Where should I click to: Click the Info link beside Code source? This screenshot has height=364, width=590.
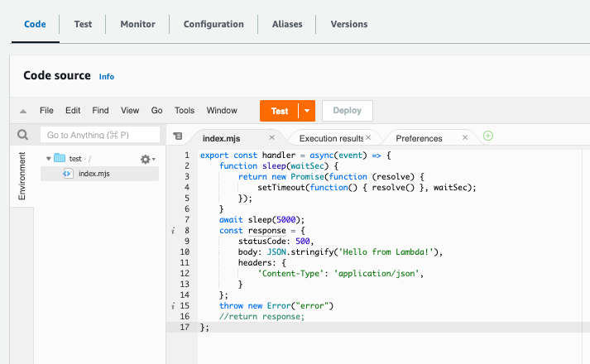tap(107, 77)
